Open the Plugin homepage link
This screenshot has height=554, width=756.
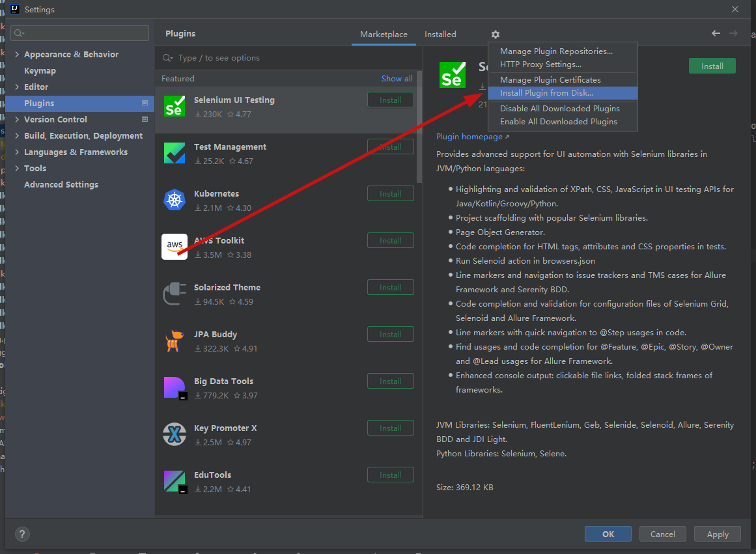pos(473,137)
